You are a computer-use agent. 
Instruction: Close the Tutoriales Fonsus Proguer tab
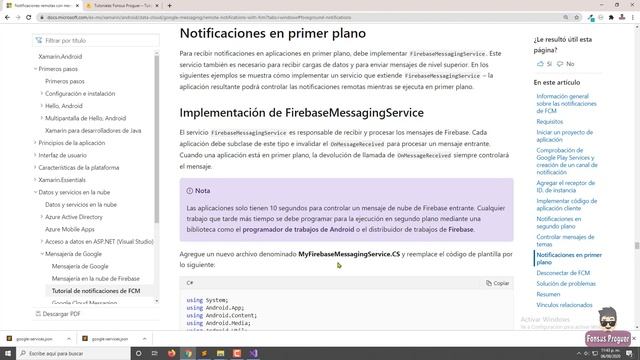tap(157, 6)
